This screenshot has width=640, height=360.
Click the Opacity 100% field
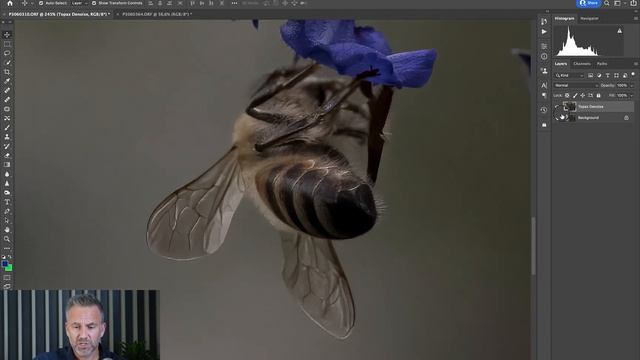click(x=622, y=86)
